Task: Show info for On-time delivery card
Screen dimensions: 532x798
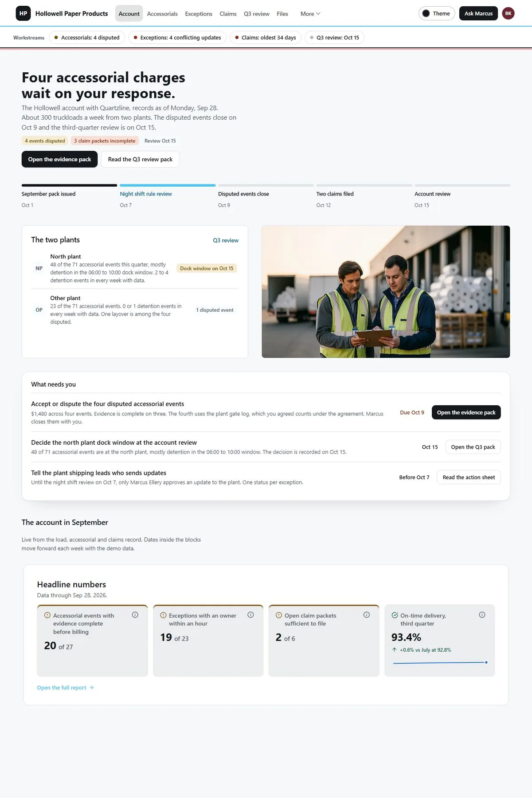Action: [x=482, y=615]
